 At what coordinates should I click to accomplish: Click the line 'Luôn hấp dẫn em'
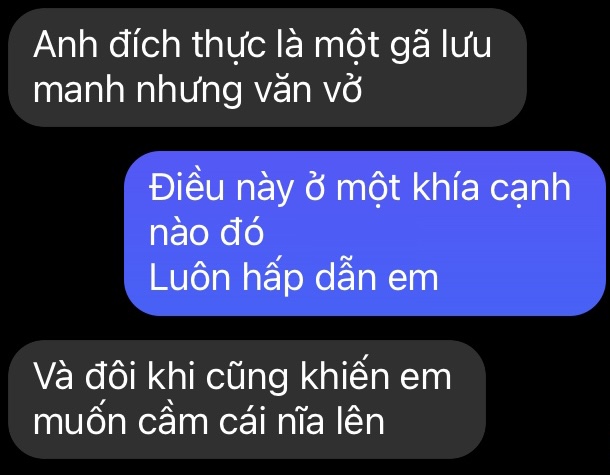294,277
